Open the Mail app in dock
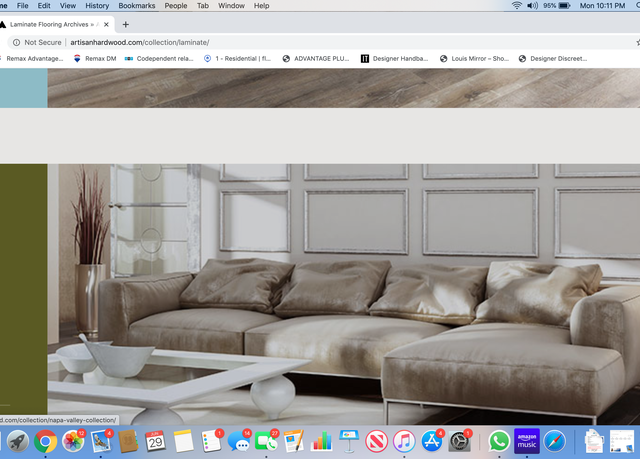This screenshot has width=640, height=459. click(101, 441)
